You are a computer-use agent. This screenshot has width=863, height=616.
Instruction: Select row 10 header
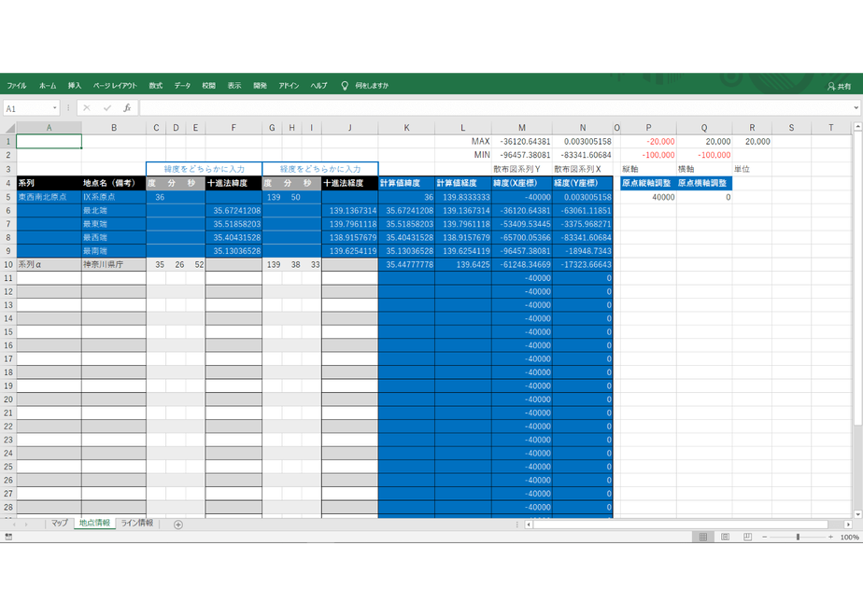[x=8, y=264]
